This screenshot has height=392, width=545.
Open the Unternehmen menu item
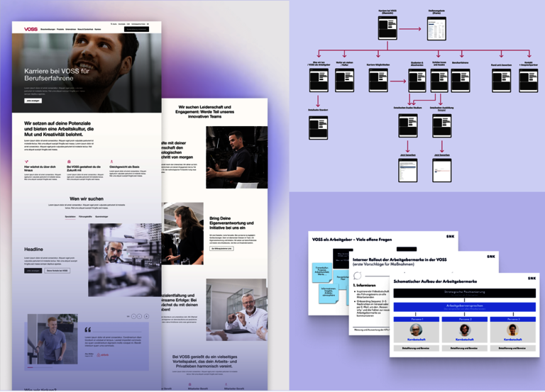click(70, 30)
